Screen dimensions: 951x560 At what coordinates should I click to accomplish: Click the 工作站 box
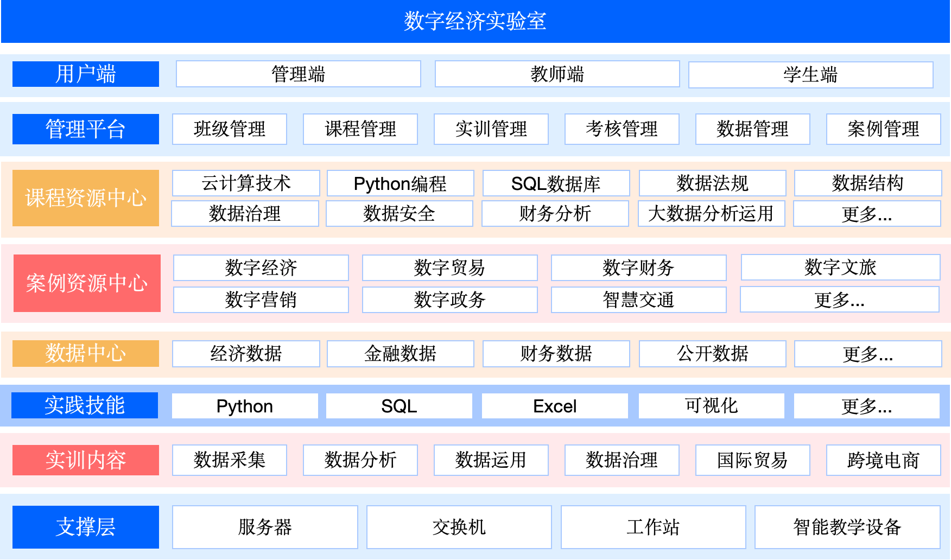(654, 527)
